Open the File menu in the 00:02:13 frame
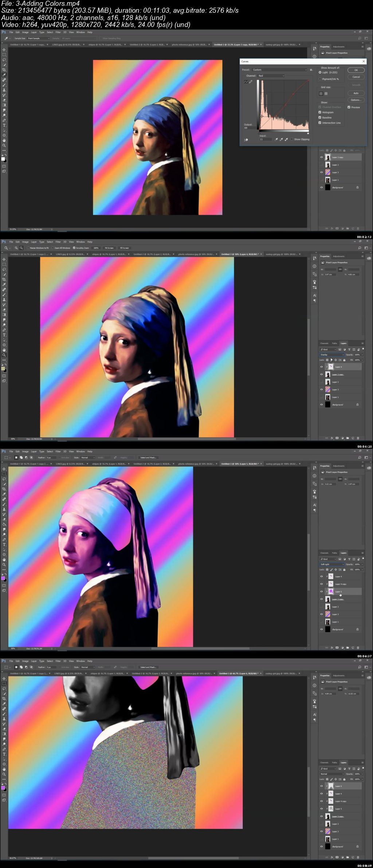Image resolution: width=373 pixels, height=868 pixels. coord(11,32)
